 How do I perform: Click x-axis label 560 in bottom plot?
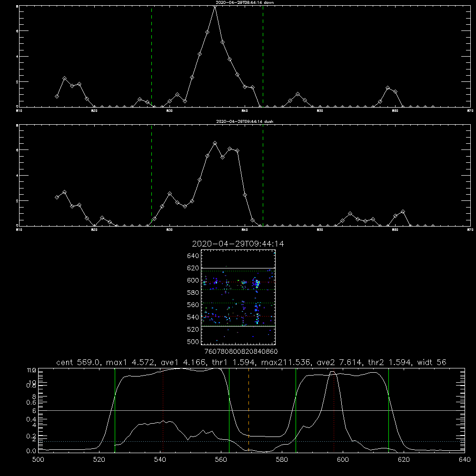(221, 460)
